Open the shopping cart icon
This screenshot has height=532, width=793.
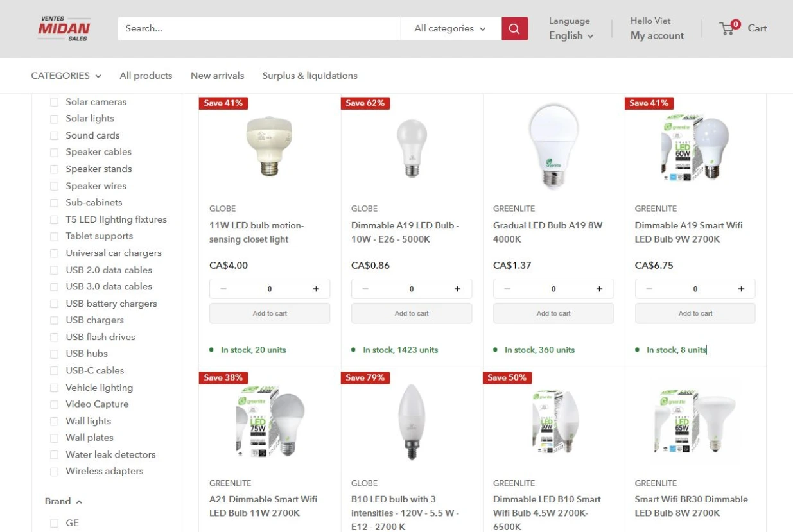coord(729,28)
